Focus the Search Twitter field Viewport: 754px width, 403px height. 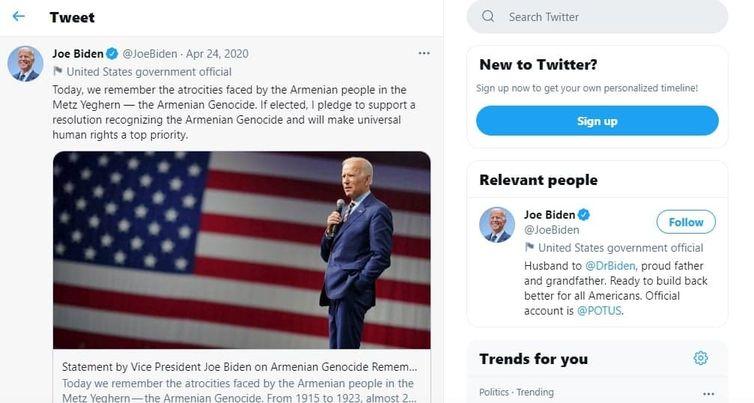coord(597,17)
